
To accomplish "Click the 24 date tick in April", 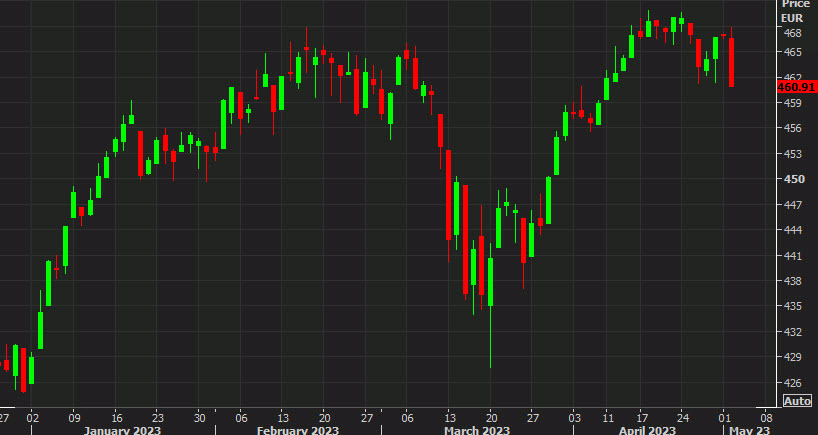I will point(683,418).
